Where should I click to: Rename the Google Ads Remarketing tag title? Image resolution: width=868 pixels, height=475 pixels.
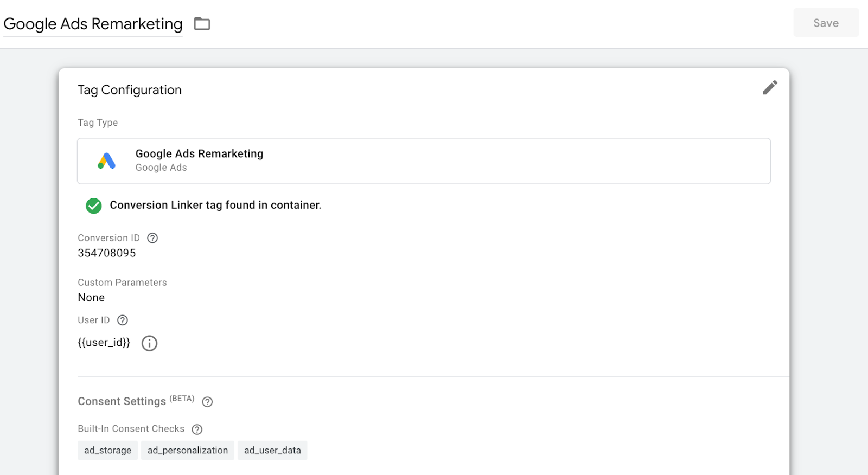(93, 24)
